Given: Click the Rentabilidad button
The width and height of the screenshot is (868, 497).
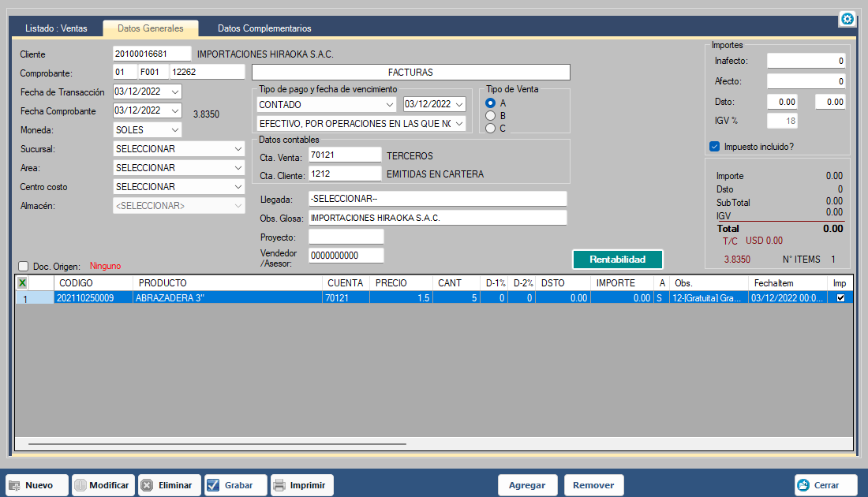Looking at the screenshot, I should click(x=617, y=259).
